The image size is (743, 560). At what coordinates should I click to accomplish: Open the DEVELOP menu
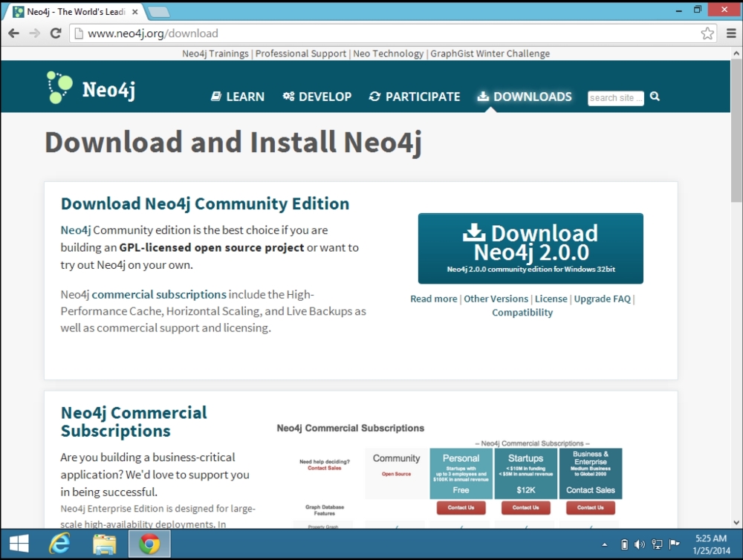coord(317,97)
